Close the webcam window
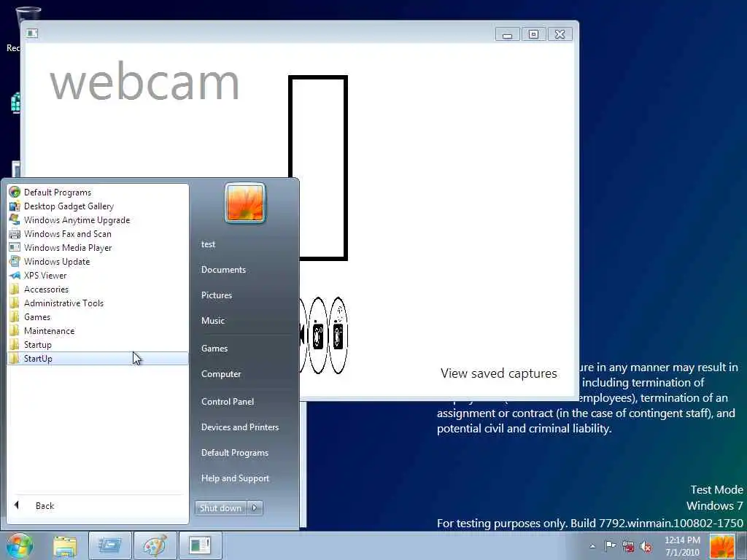 (560, 34)
